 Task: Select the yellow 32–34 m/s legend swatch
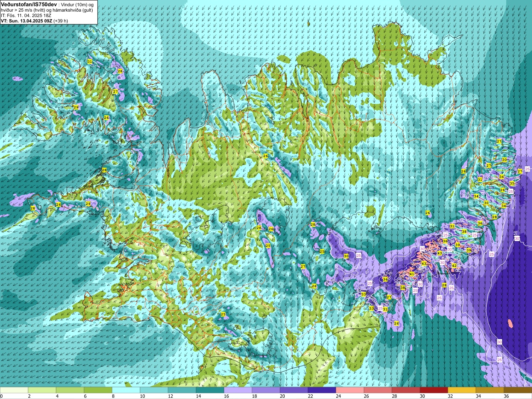461,390
